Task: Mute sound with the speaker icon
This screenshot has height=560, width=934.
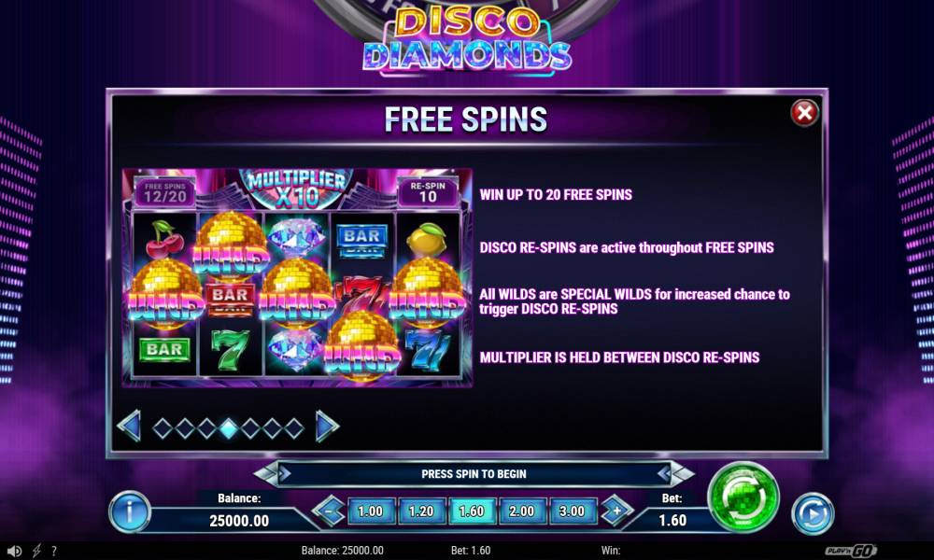Action: tap(14, 551)
